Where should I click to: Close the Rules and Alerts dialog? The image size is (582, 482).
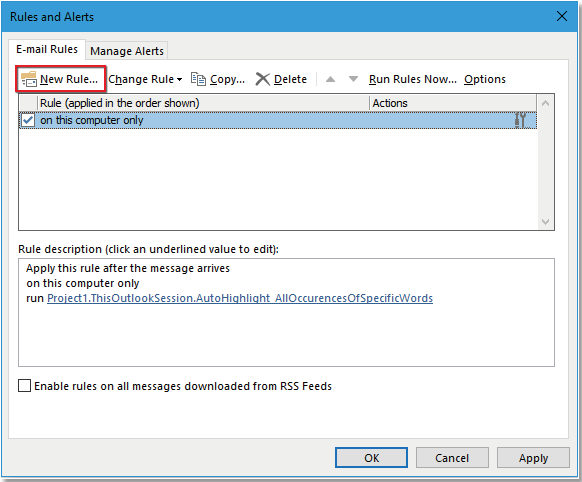[562, 16]
